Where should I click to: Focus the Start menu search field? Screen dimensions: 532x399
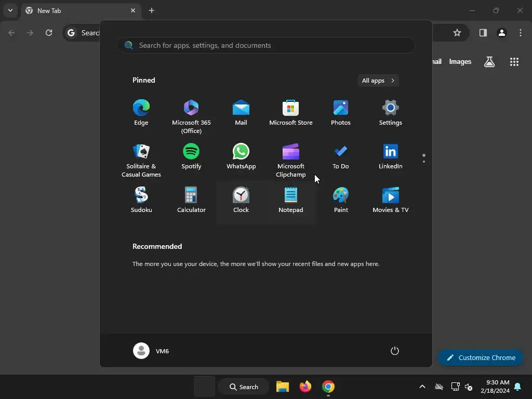[266, 45]
